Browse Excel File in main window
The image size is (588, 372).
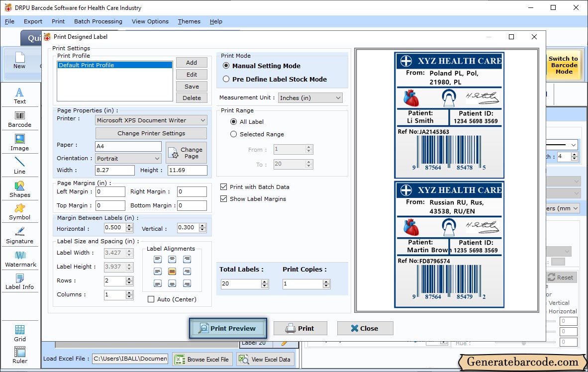click(203, 359)
